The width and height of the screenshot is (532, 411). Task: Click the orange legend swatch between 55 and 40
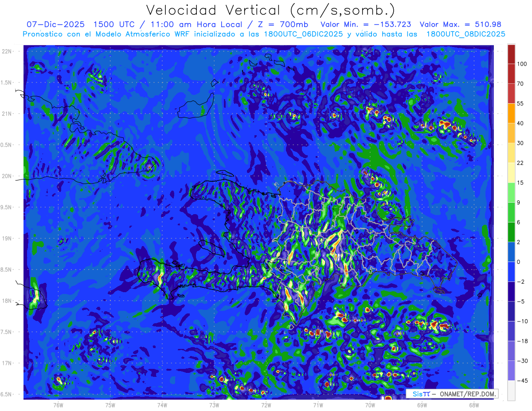511,113
